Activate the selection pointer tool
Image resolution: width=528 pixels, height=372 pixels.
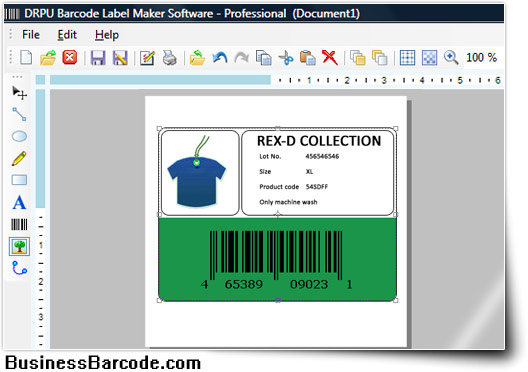pyautogui.click(x=19, y=93)
